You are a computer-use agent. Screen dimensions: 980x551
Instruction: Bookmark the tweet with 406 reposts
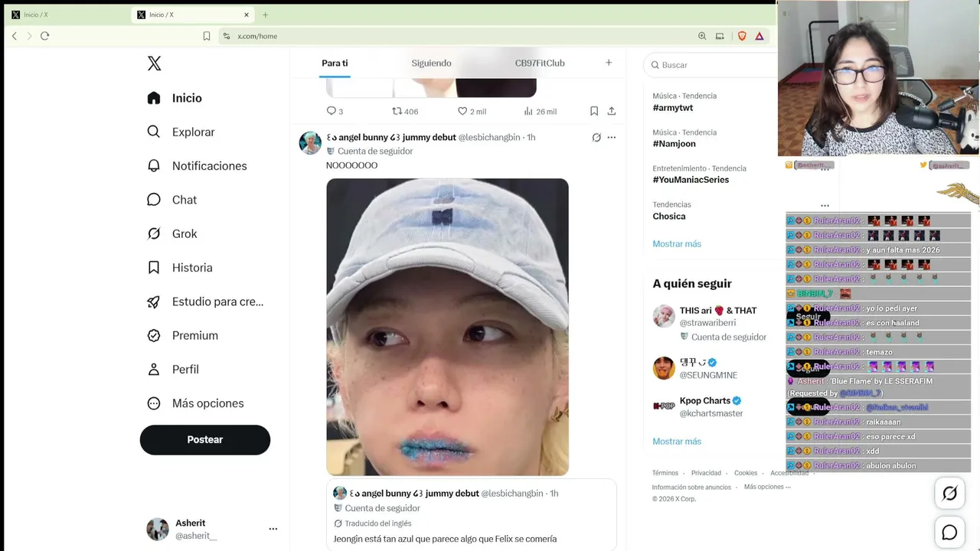tap(594, 111)
